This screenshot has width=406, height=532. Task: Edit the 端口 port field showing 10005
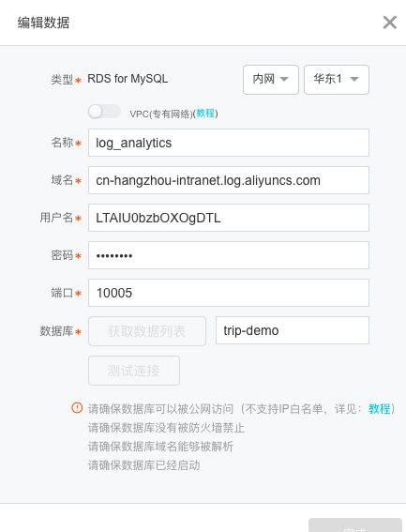[229, 293]
